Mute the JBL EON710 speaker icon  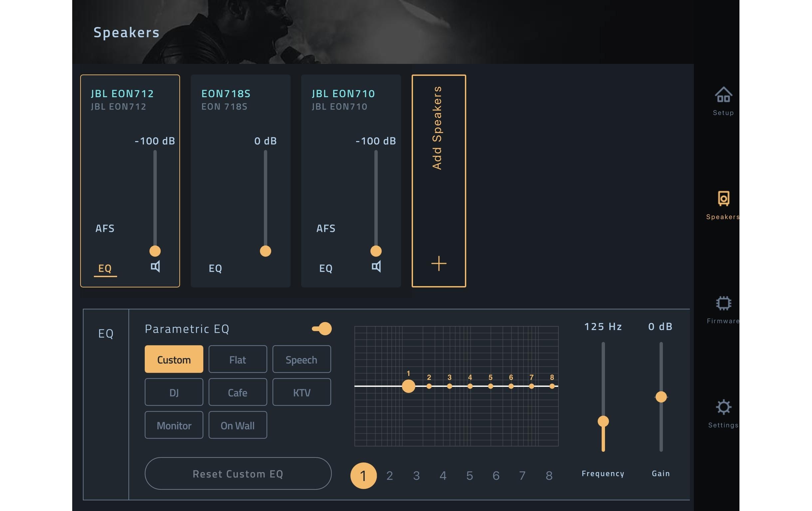[x=376, y=266]
